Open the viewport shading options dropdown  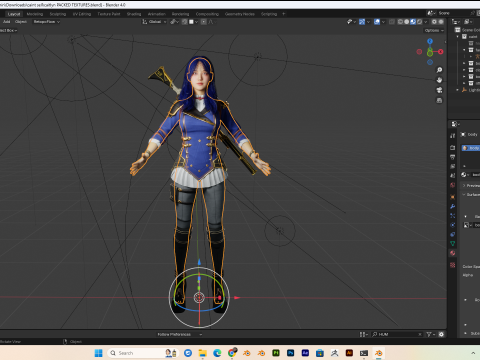click(x=425, y=22)
